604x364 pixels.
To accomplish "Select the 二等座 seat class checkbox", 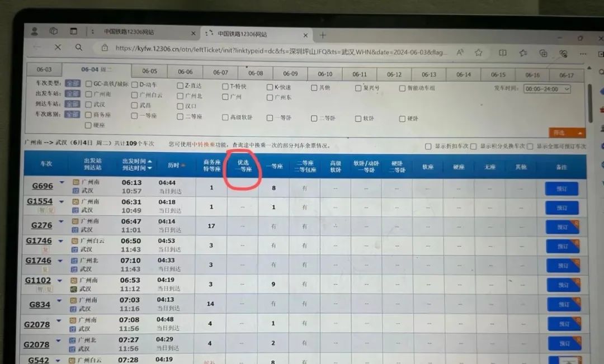I will click(x=180, y=116).
